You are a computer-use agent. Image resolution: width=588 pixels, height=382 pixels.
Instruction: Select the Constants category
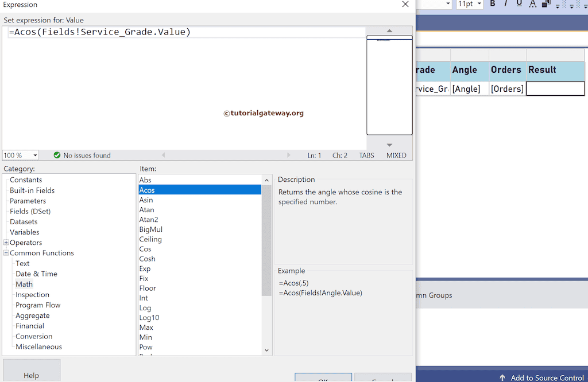(x=26, y=180)
